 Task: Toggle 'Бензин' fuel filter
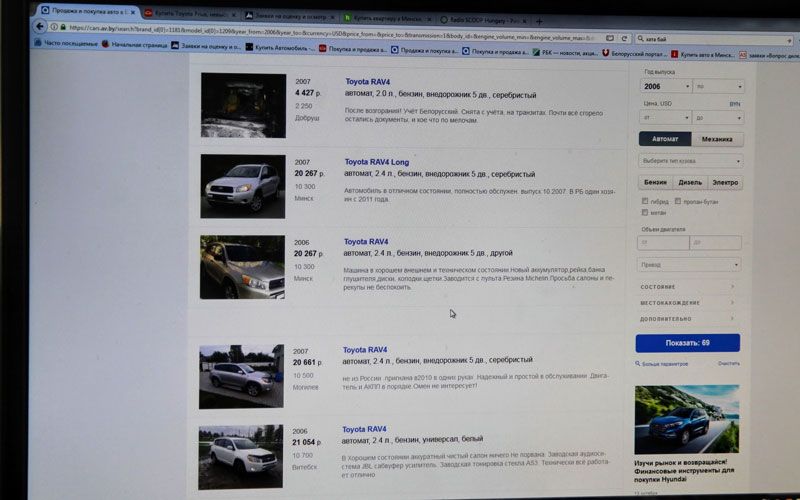[x=655, y=182]
